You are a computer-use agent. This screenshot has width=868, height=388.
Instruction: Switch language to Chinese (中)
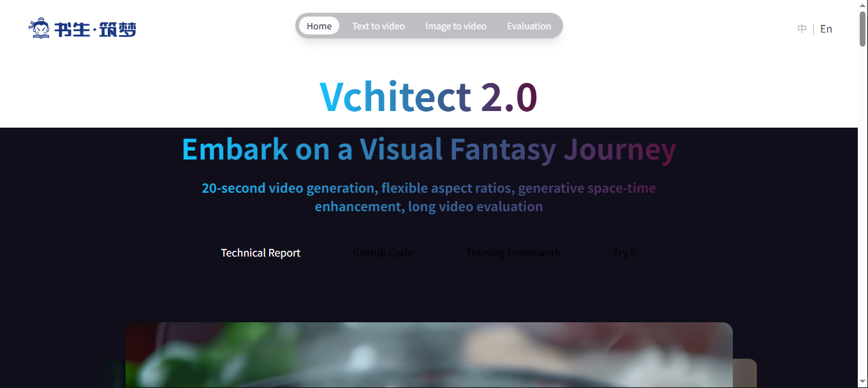pyautogui.click(x=802, y=29)
